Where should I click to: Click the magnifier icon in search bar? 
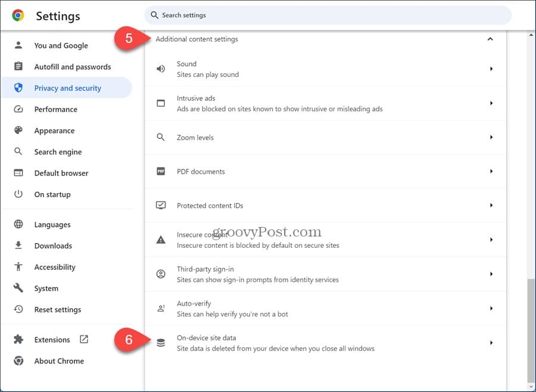[x=154, y=15]
